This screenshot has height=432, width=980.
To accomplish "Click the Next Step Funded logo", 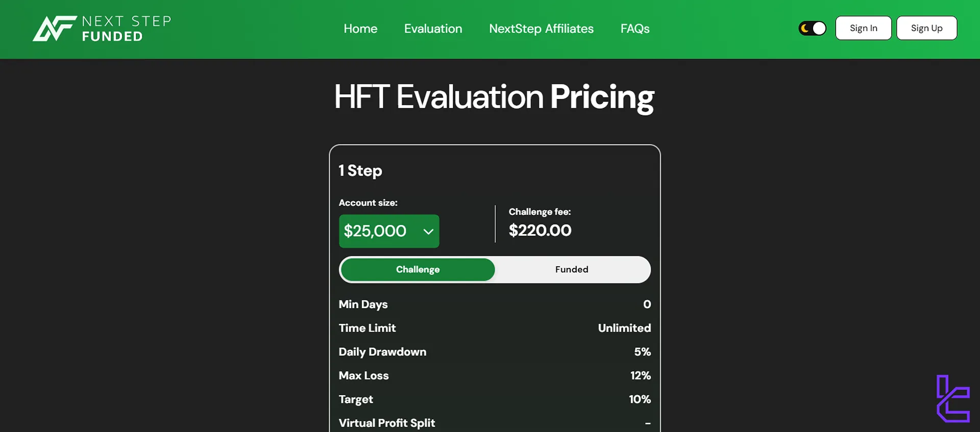I will coord(101,29).
